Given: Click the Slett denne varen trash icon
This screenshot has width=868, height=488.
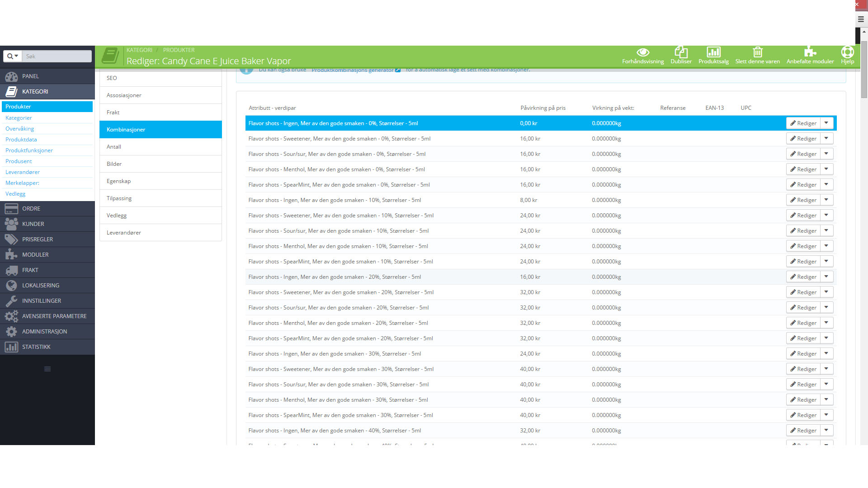Looking at the screenshot, I should pos(757,52).
